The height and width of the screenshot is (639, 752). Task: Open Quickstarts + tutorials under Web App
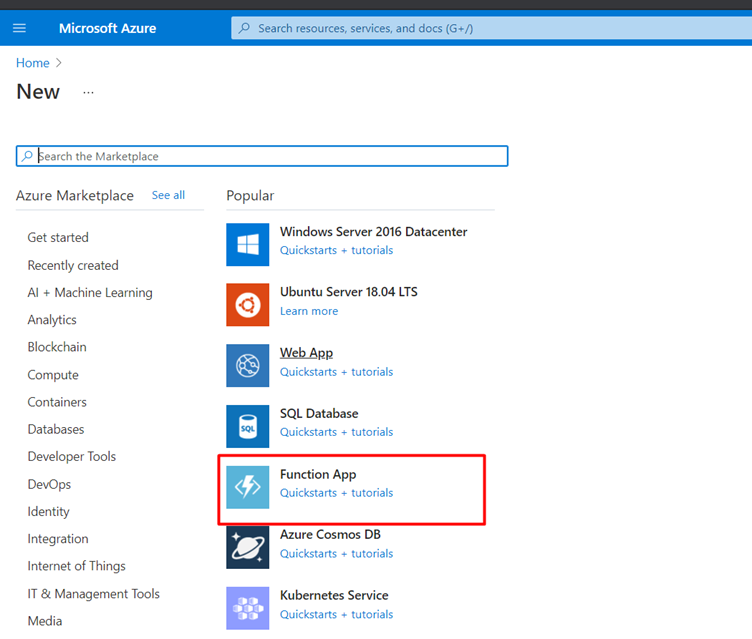point(337,372)
